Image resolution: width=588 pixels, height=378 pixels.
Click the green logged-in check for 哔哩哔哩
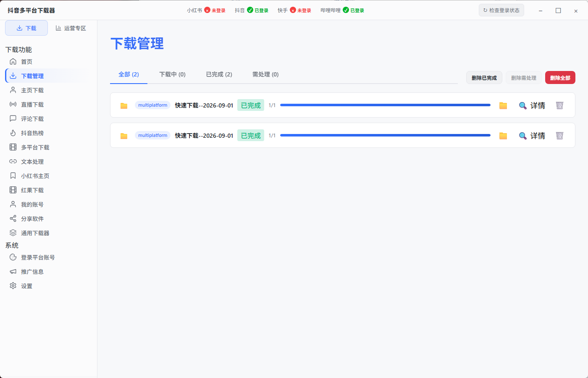(x=346, y=10)
